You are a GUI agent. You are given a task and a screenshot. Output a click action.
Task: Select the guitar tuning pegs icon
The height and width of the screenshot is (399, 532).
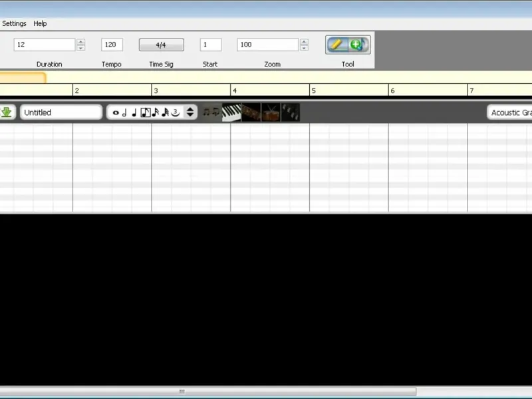291,112
